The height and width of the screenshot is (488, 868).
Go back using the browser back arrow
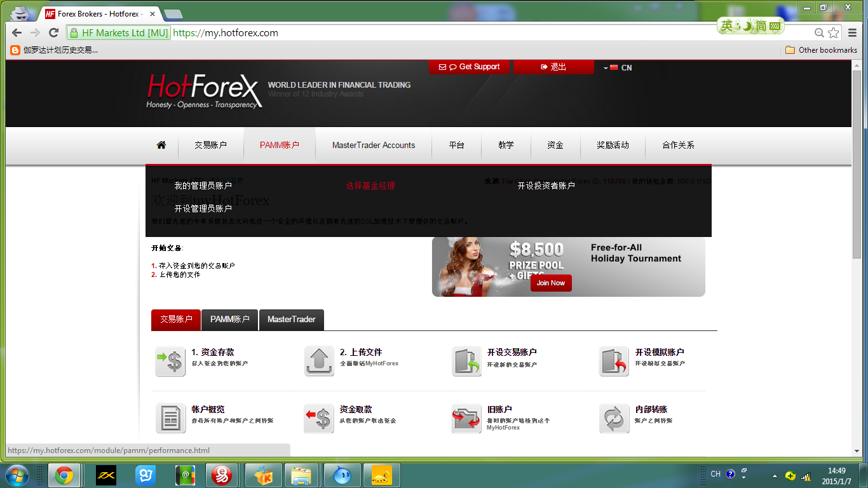tap(17, 33)
